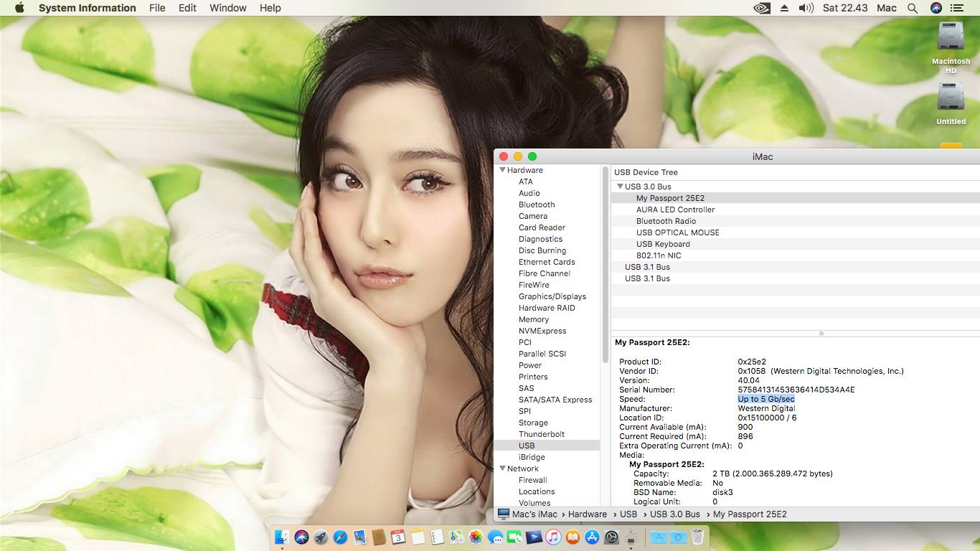This screenshot has width=980, height=551.
Task: Open the Mac user menu
Action: click(887, 8)
